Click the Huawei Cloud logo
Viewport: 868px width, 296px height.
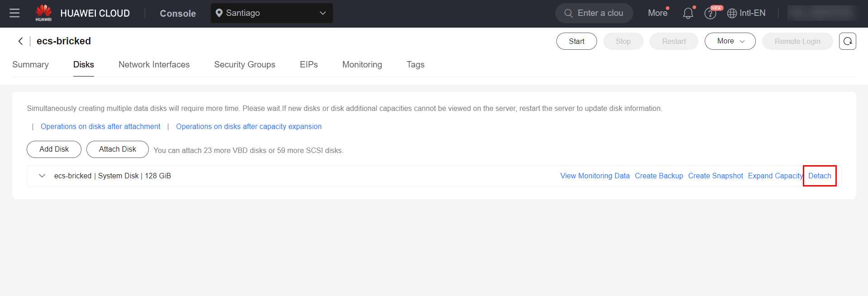(43, 13)
